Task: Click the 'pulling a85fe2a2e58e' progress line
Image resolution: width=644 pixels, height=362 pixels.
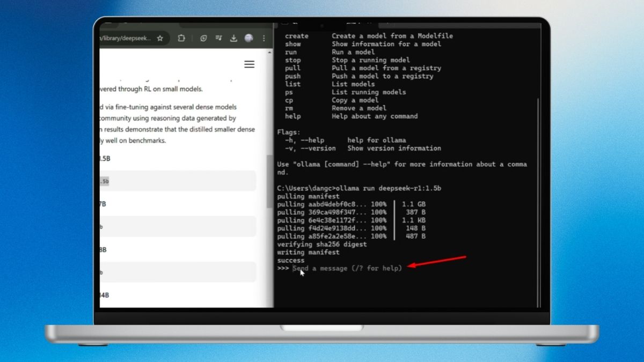Action: click(352, 237)
